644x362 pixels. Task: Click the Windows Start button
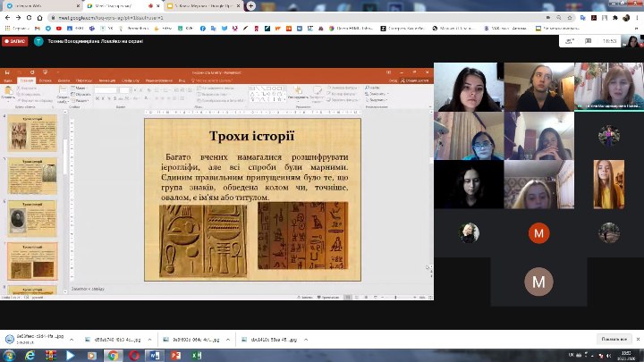[x=7, y=355]
